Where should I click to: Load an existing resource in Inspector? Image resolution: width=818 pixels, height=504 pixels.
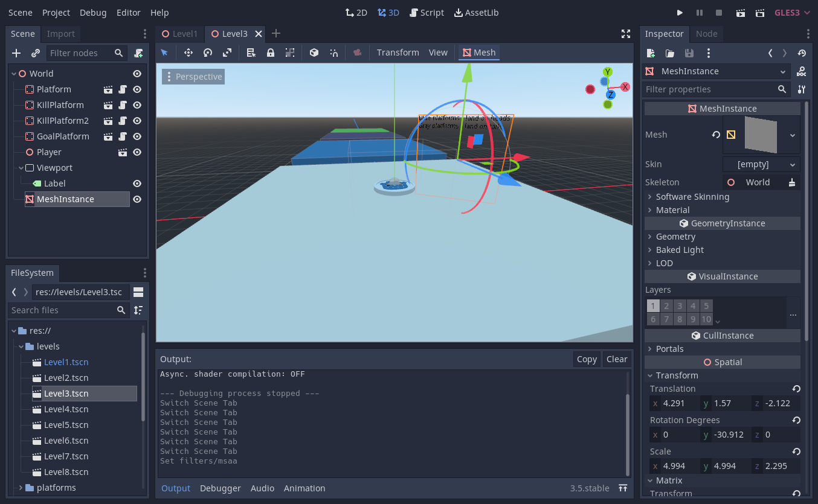click(x=670, y=53)
